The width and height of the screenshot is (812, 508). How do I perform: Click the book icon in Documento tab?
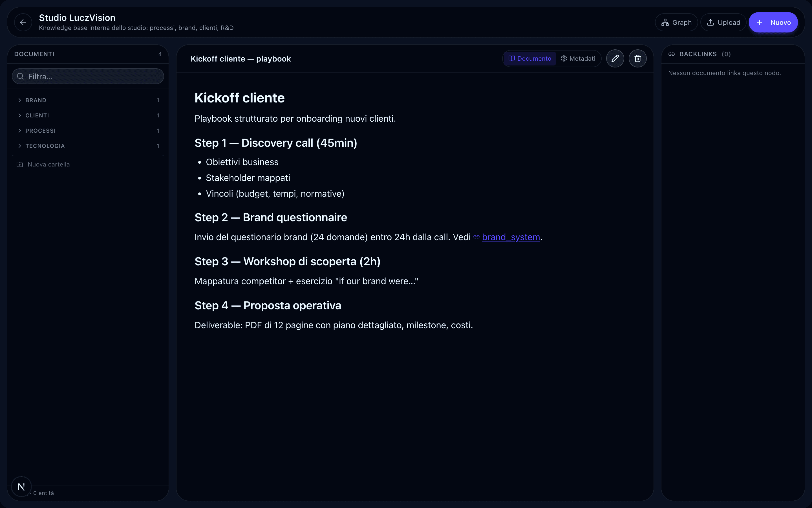pos(512,58)
